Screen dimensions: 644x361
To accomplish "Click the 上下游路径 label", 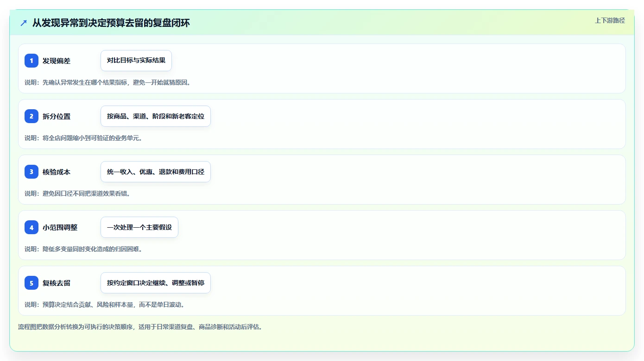I will coord(610,20).
